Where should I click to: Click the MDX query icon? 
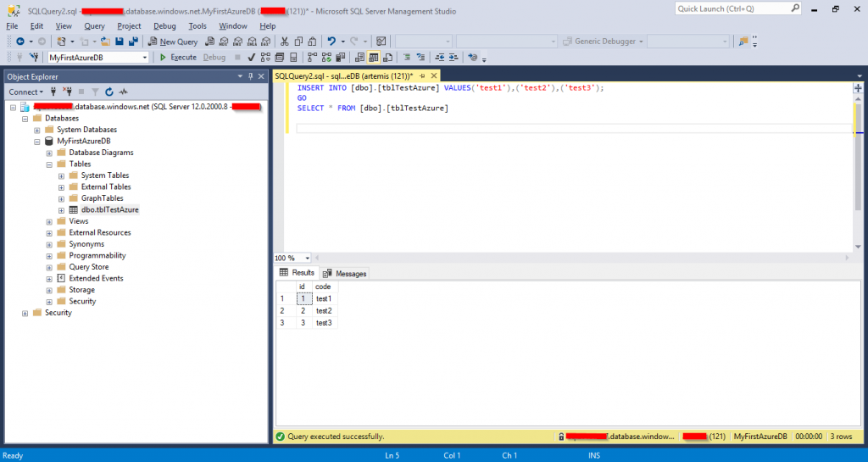click(224, 42)
